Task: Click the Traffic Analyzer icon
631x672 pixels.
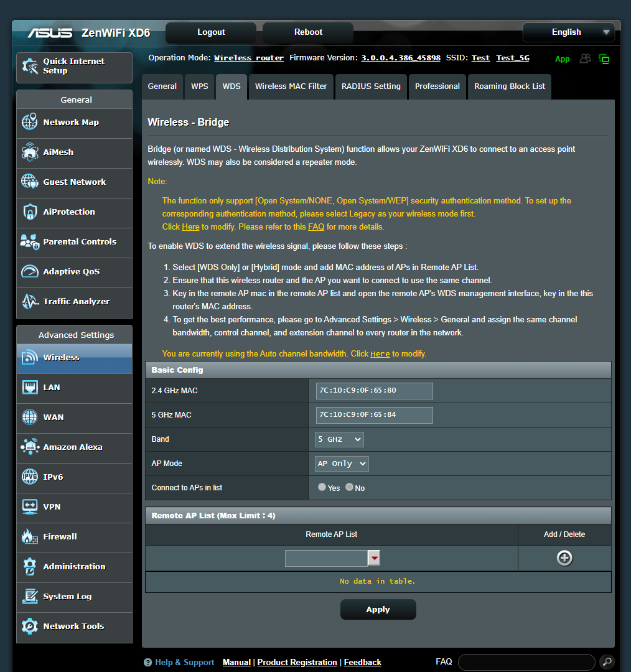Action: coord(30,301)
